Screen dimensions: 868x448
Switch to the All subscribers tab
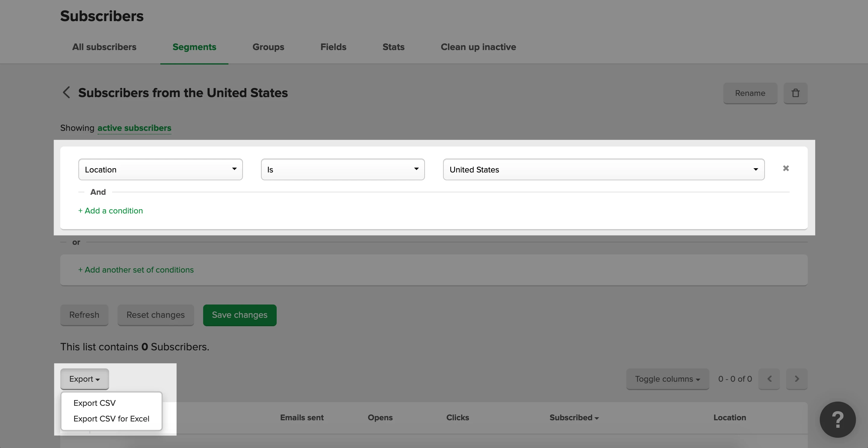[x=104, y=47]
